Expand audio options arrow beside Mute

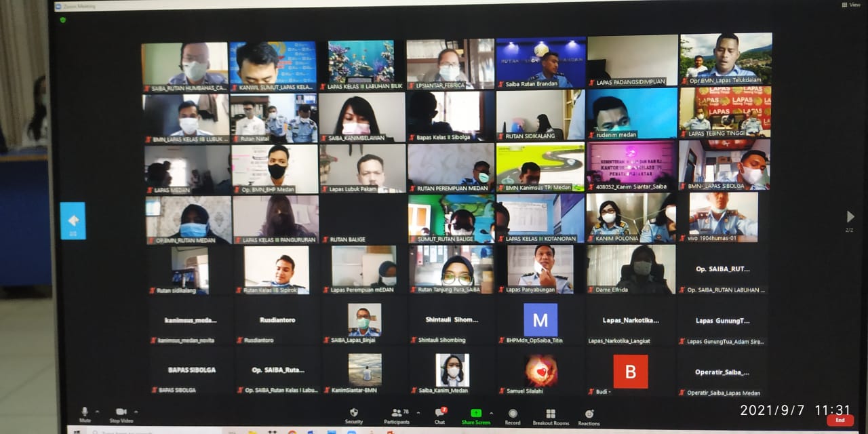(x=97, y=412)
